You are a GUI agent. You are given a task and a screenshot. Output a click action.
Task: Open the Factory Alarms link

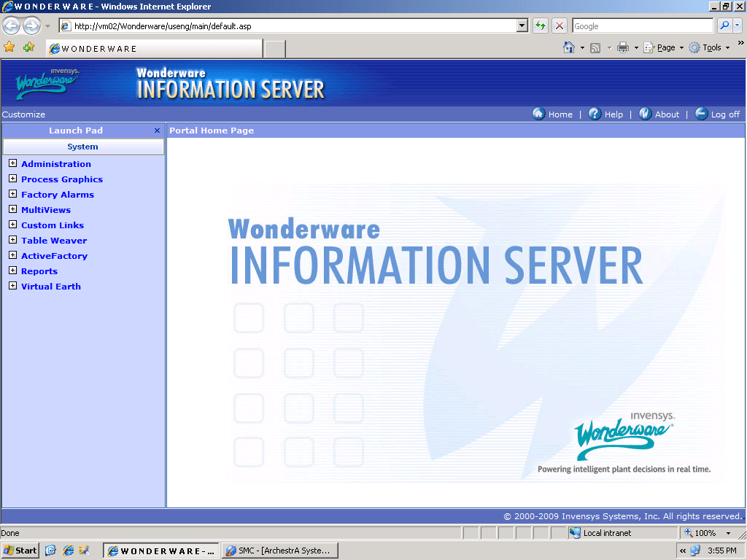click(x=58, y=194)
